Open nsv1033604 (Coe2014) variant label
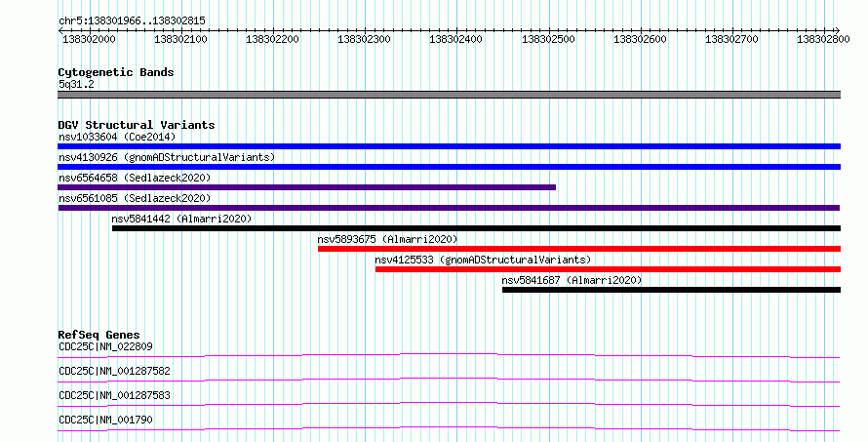Image resolution: width=868 pixels, height=442 pixels. [117, 137]
